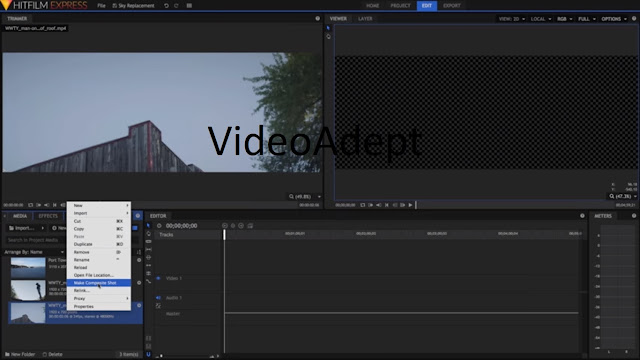This screenshot has height=360, width=640.
Task: Mute the Audio 1 track speaker
Action: click(x=158, y=298)
